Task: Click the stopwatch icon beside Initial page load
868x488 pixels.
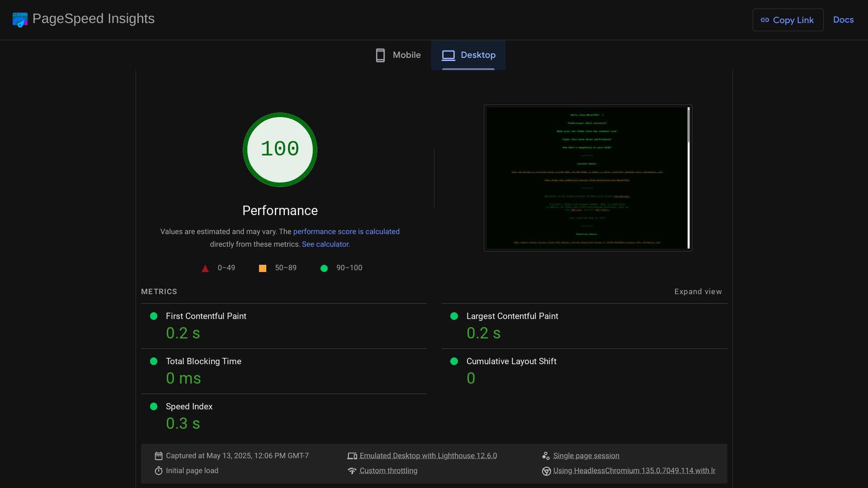Action: [x=159, y=471]
